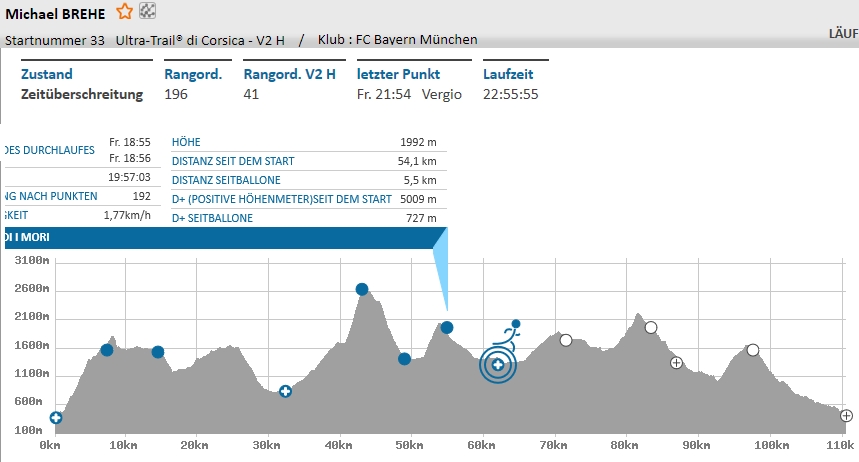Open the partially visible LÄUF tab

tap(842, 34)
